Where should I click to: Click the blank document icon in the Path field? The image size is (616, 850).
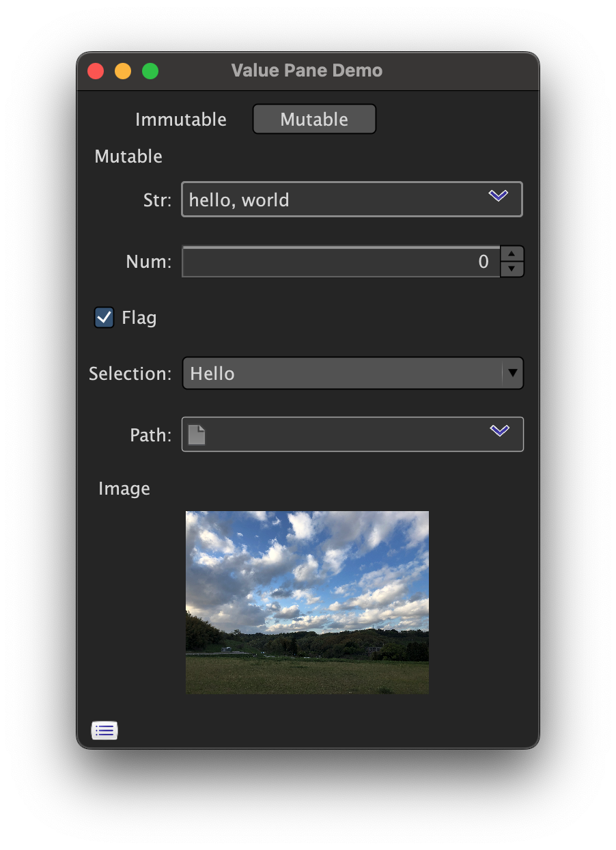pos(197,434)
